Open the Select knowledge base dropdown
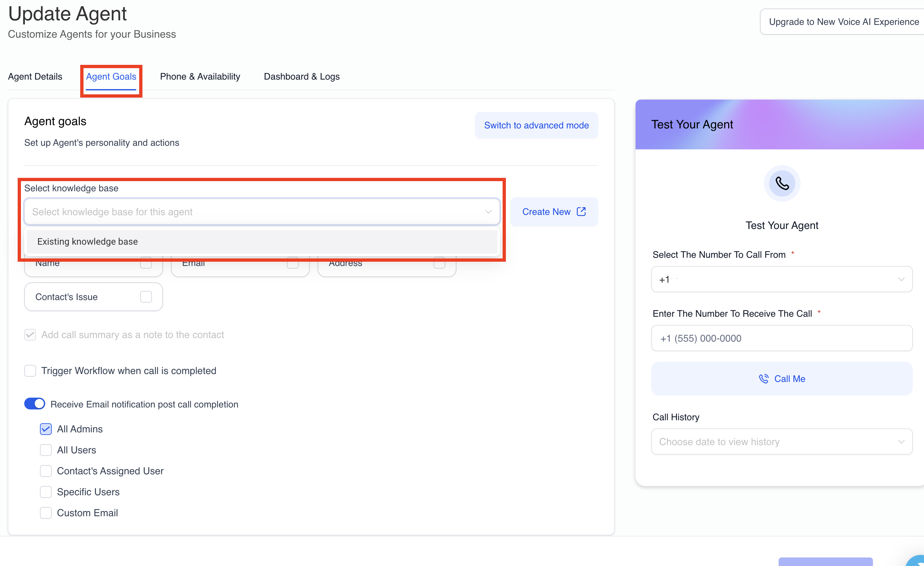 262,212
